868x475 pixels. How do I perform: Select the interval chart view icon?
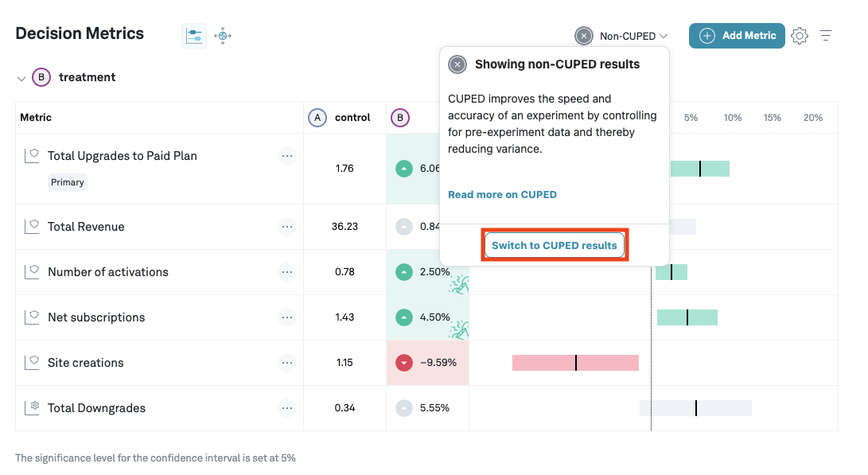point(194,36)
